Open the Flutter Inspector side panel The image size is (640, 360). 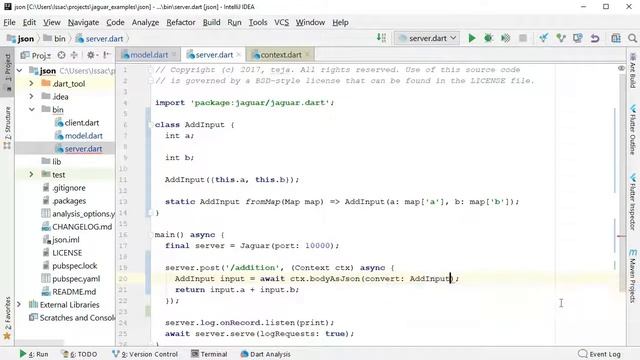(x=633, y=202)
